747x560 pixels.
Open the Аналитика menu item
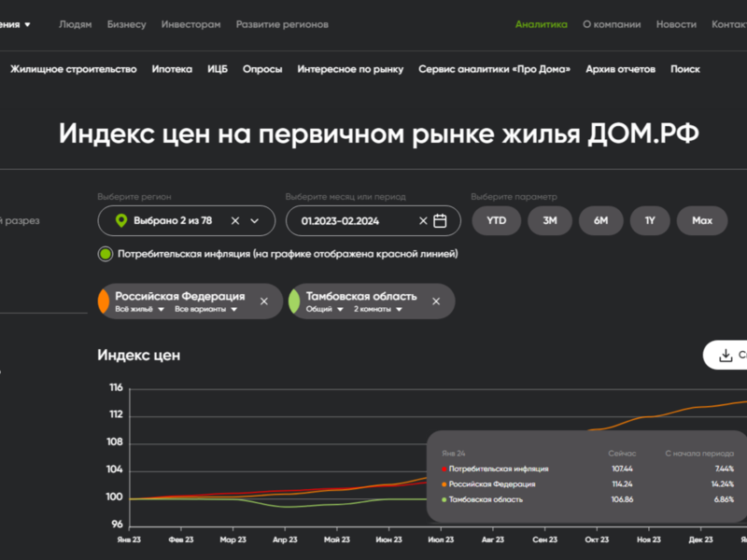tap(542, 24)
